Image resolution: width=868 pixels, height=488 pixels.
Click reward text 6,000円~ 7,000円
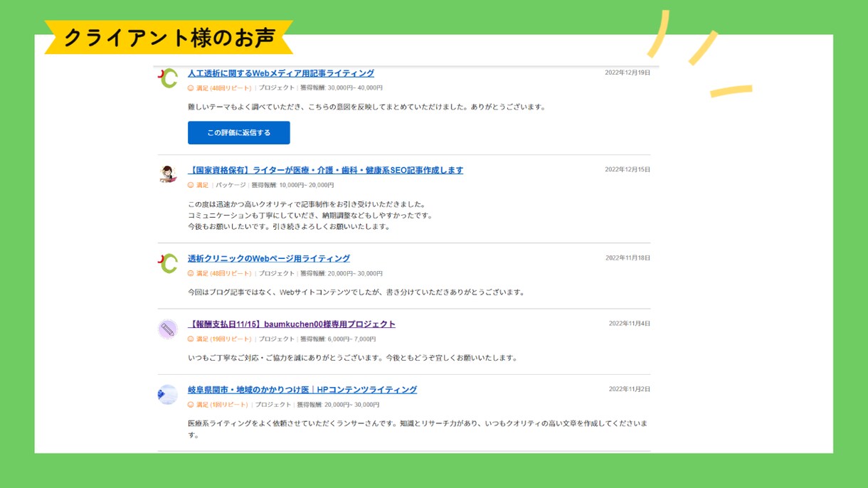351,339
